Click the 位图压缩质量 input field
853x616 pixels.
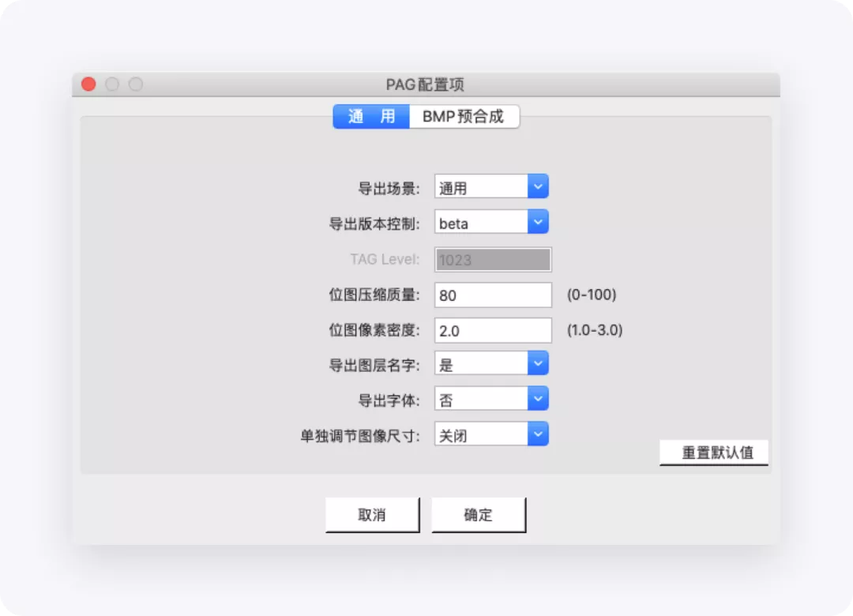click(493, 295)
